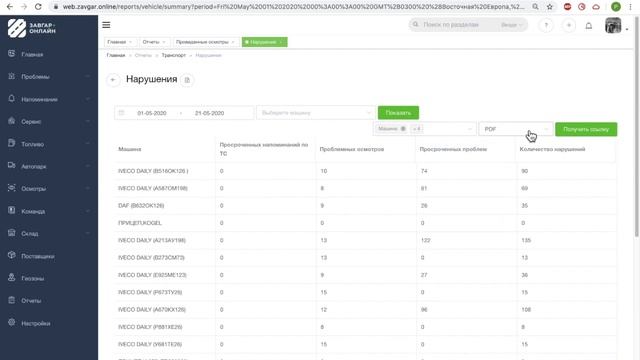The width and height of the screenshot is (640, 360).
Task: Click the Осмотры scan icon in sidebar
Action: pos(11,188)
